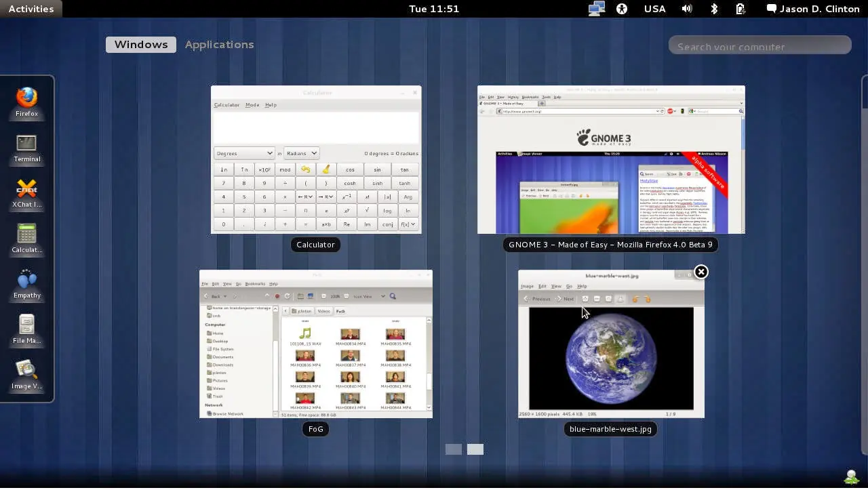Open the universal access menu icon
Image resolution: width=868 pixels, height=490 pixels.
[622, 9]
